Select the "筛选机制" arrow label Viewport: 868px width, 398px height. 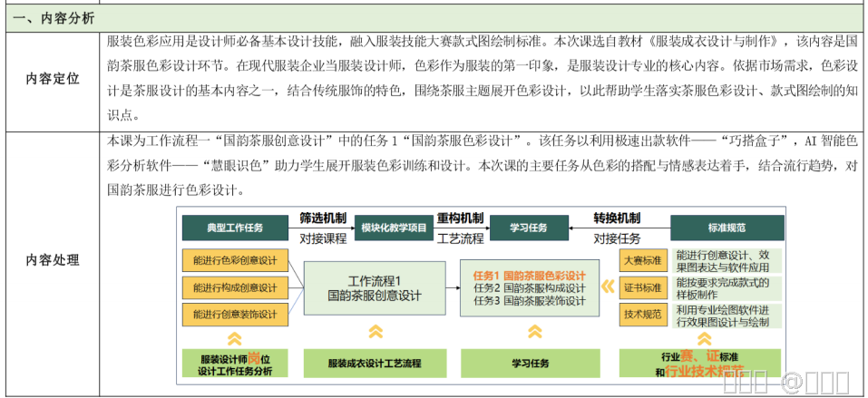coord(323,218)
